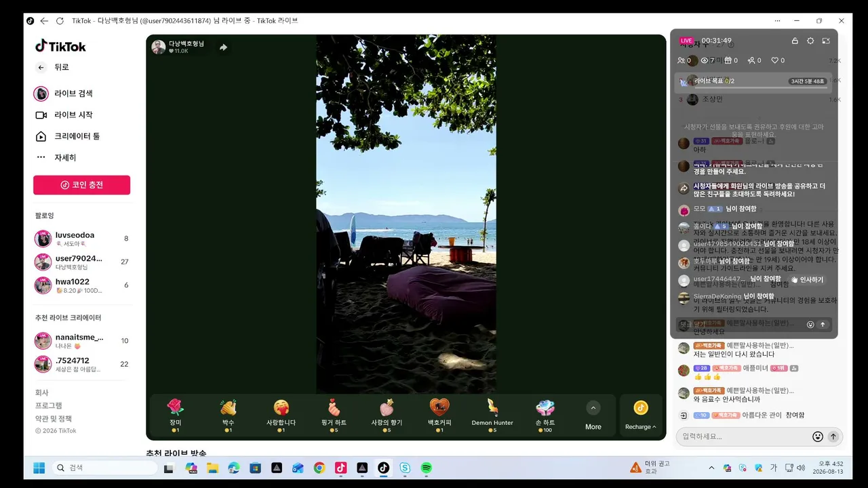Open Skype from the taskbar
868x488 pixels.
tap(405, 468)
